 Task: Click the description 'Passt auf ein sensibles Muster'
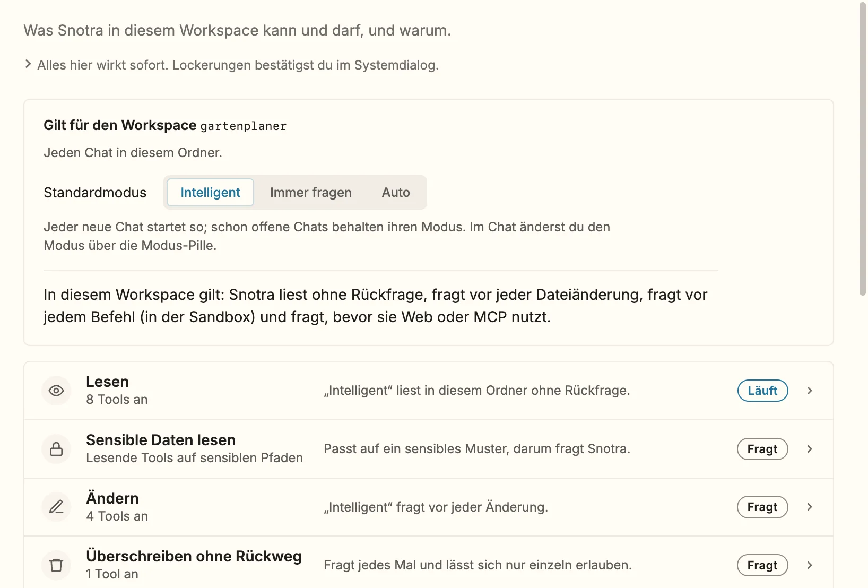tap(477, 449)
